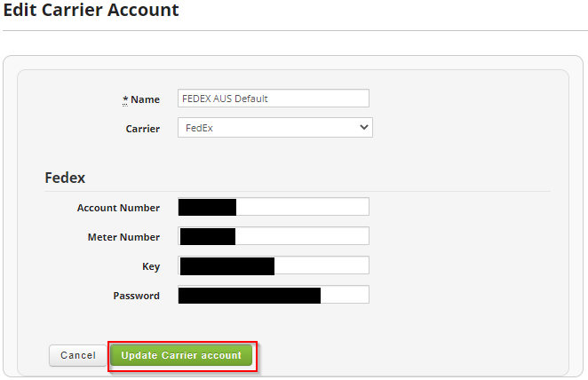
Task: Click the required asterisk beside Name
Action: [x=125, y=100]
